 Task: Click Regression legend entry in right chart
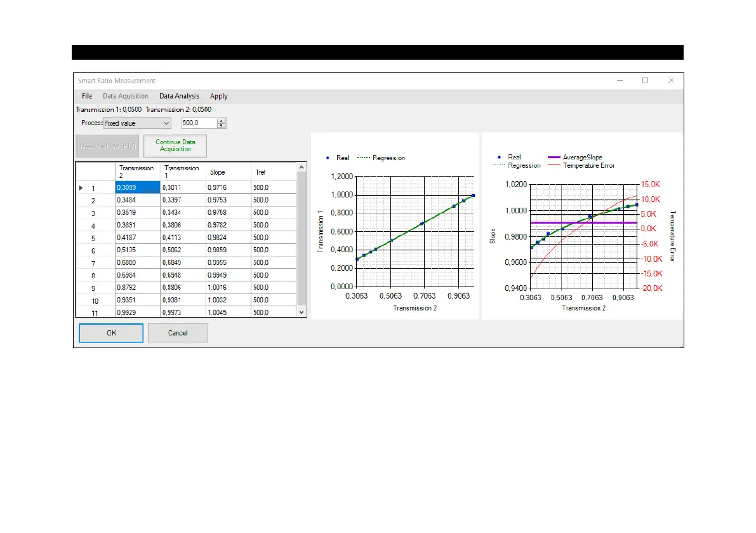(517, 165)
